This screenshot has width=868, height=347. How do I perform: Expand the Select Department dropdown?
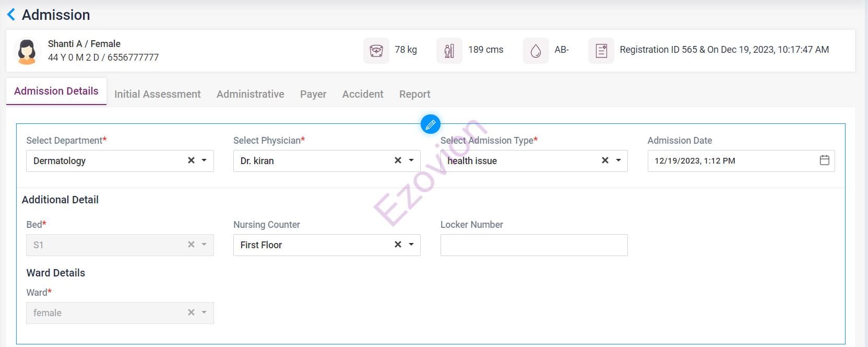204,160
